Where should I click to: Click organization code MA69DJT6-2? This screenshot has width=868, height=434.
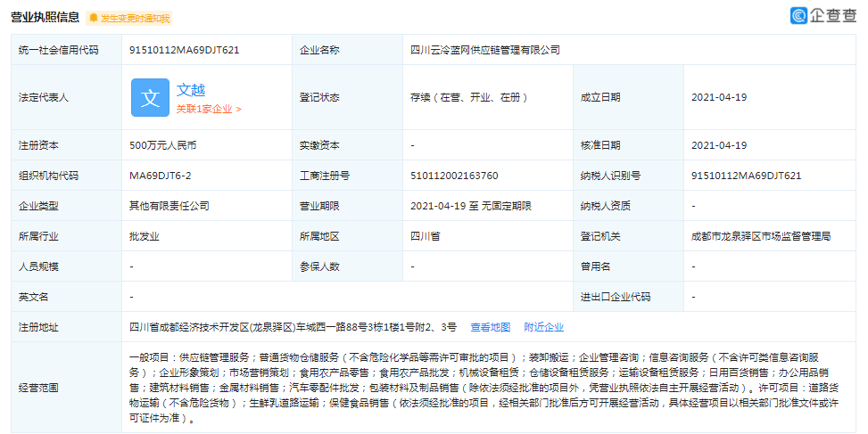[x=161, y=176]
